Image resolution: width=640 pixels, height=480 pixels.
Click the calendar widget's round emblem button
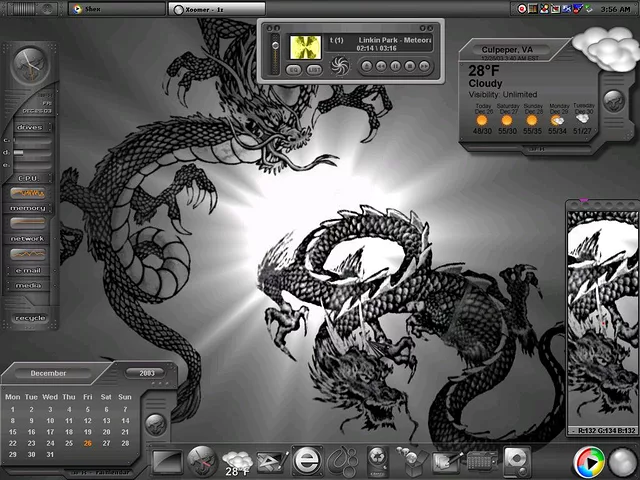(x=155, y=424)
